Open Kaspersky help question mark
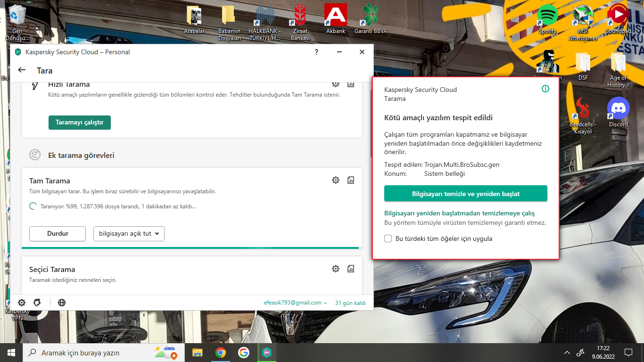644x362 pixels. (316, 52)
